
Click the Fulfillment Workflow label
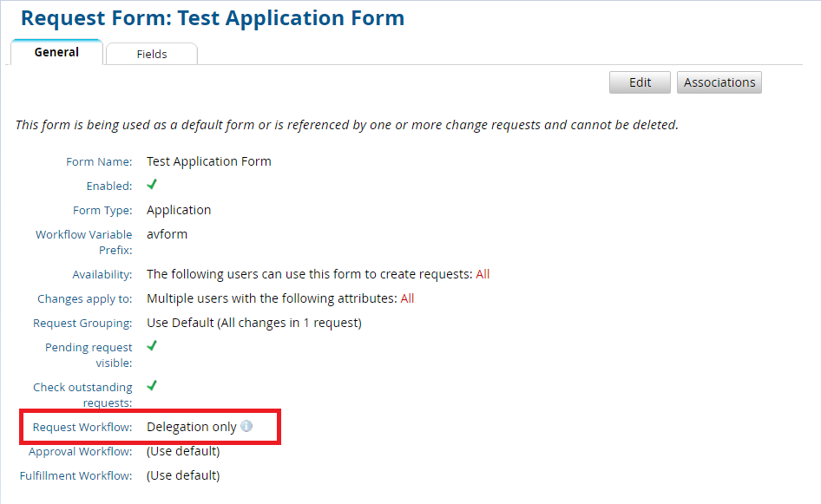76,475
